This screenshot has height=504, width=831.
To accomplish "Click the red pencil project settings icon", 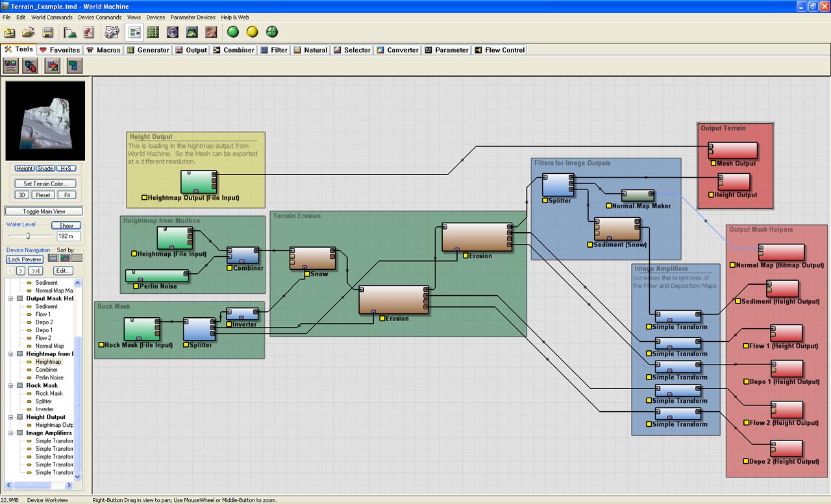I will tap(89, 32).
